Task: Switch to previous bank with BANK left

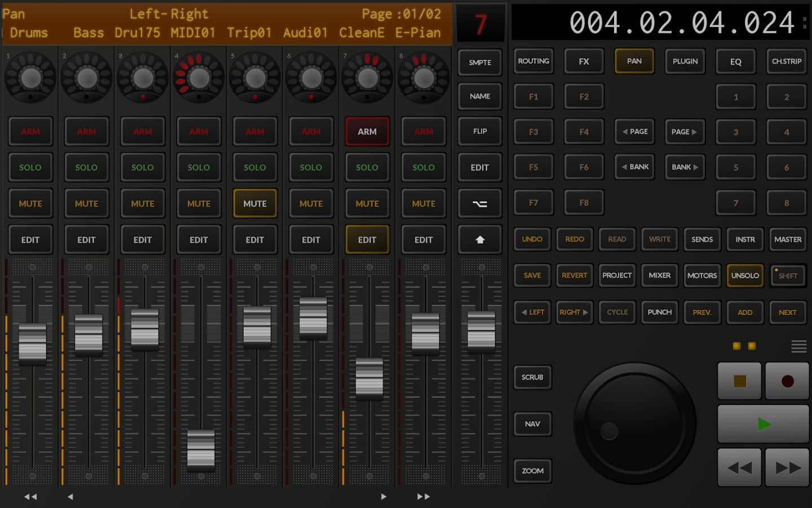Action: pyautogui.click(x=634, y=167)
